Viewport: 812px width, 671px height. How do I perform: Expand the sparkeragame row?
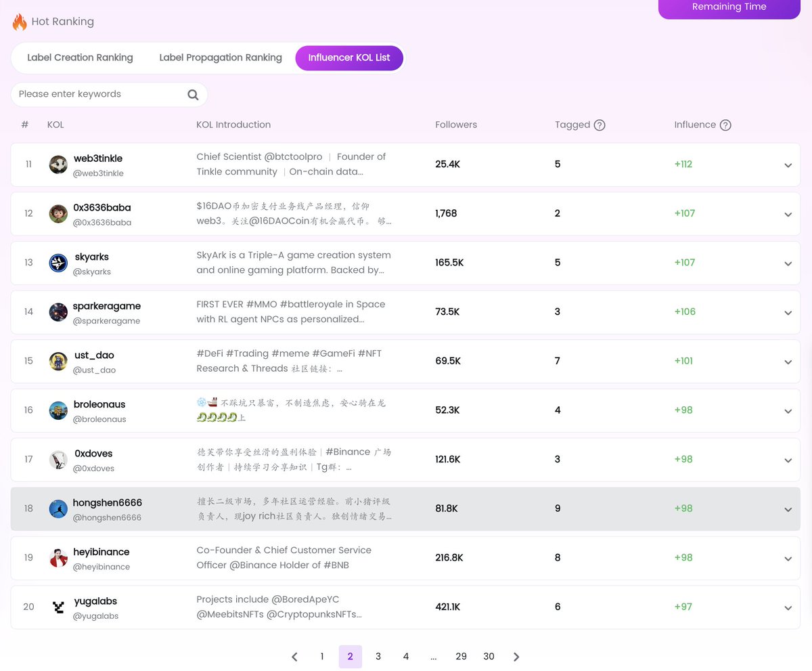point(788,313)
